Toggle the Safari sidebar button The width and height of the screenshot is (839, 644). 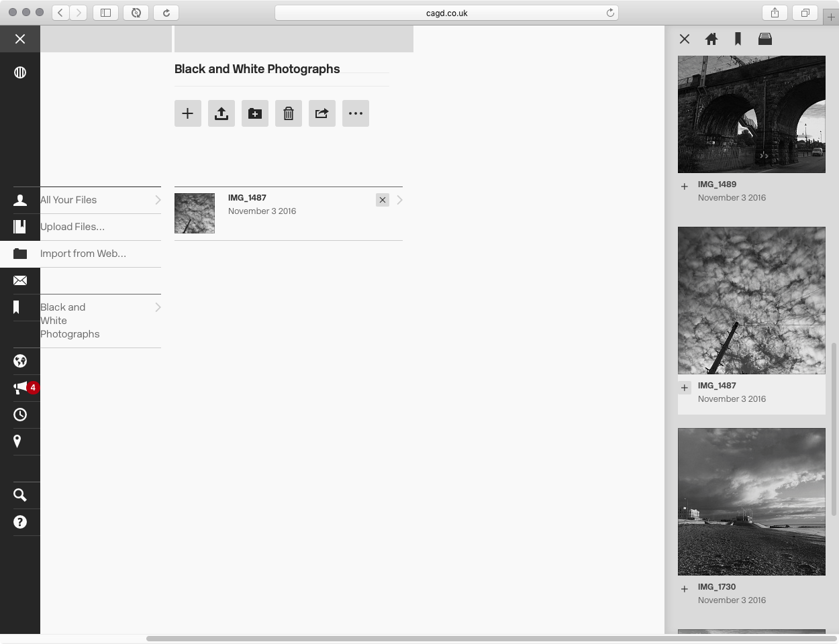click(x=105, y=13)
